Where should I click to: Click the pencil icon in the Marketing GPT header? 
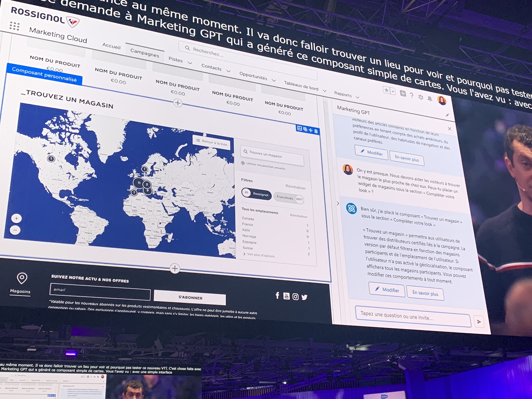click(x=447, y=115)
